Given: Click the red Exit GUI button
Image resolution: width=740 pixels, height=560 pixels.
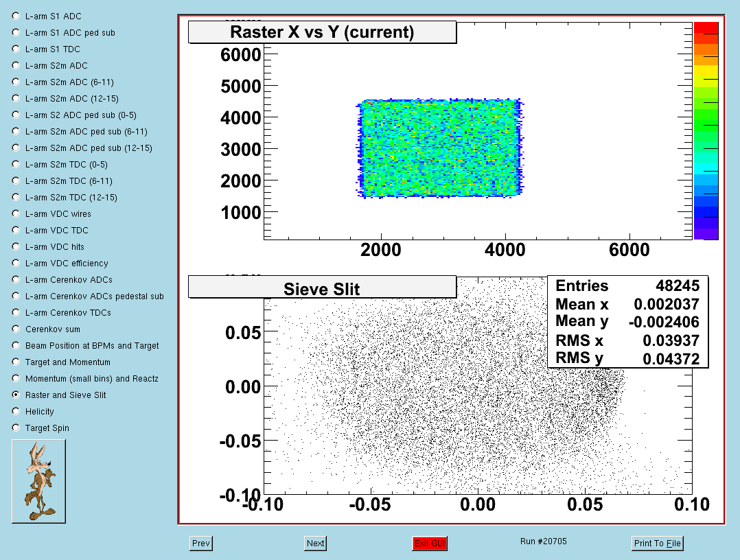Looking at the screenshot, I should [x=430, y=544].
